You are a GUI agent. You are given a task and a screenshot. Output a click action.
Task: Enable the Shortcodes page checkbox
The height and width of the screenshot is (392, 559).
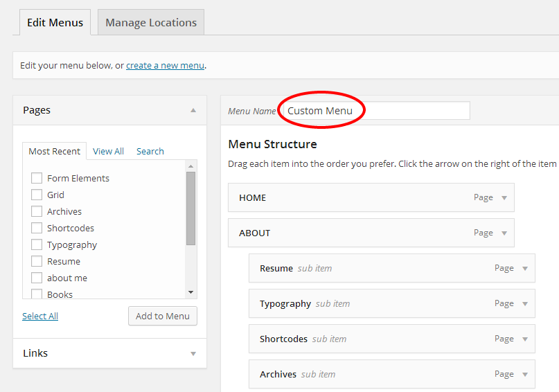[37, 228]
